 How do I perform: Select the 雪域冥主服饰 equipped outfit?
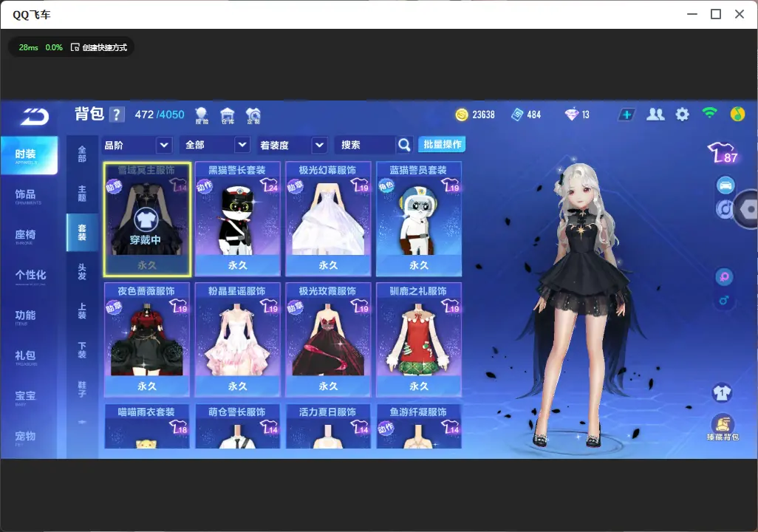tap(147, 219)
